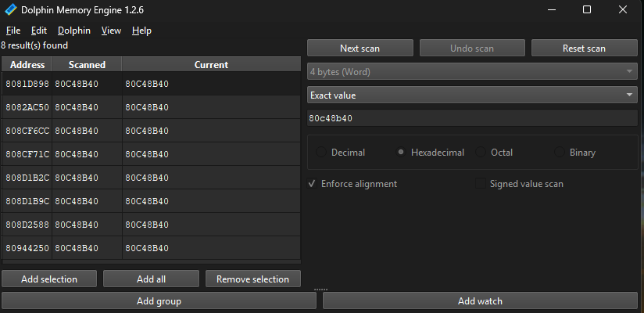Click the 8 result(s) found label
Image resolution: width=644 pixels, height=313 pixels.
(34, 45)
